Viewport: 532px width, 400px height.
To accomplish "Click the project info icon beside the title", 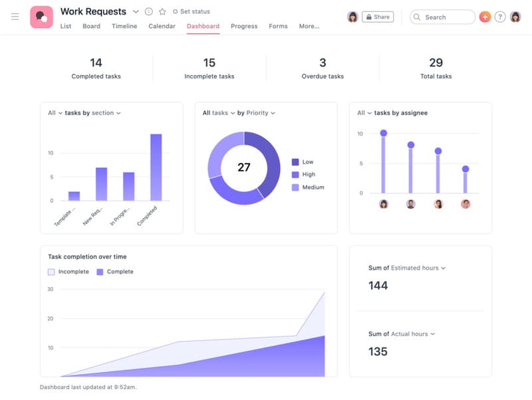I will [x=149, y=11].
